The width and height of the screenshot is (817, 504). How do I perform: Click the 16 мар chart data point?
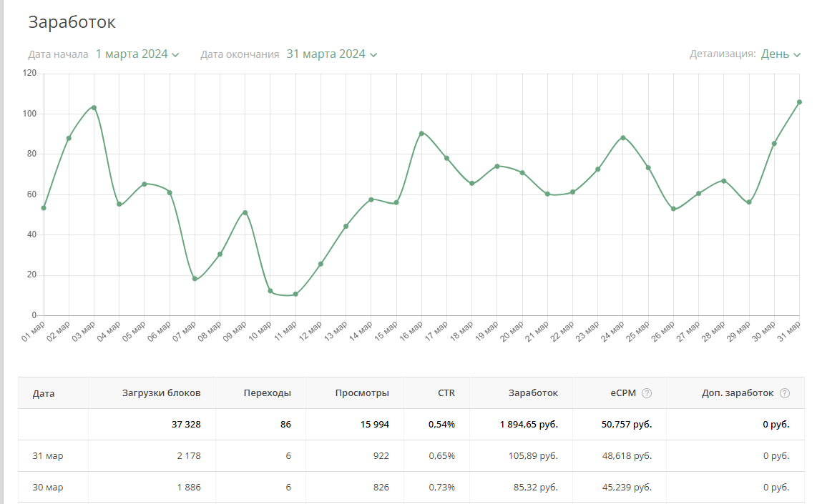click(x=421, y=133)
